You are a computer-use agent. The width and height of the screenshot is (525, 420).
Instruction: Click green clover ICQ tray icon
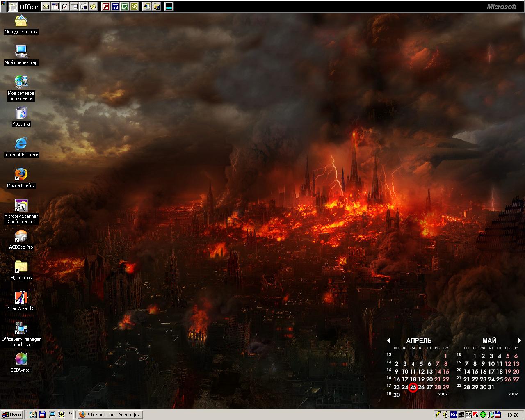click(483, 415)
